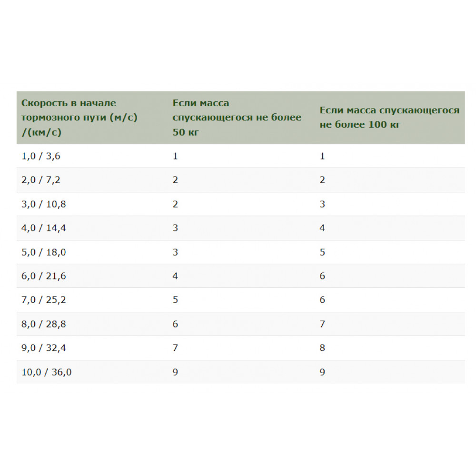Click the "не более 100 кг" column header
This screenshot has height=476, width=476.
(389, 118)
